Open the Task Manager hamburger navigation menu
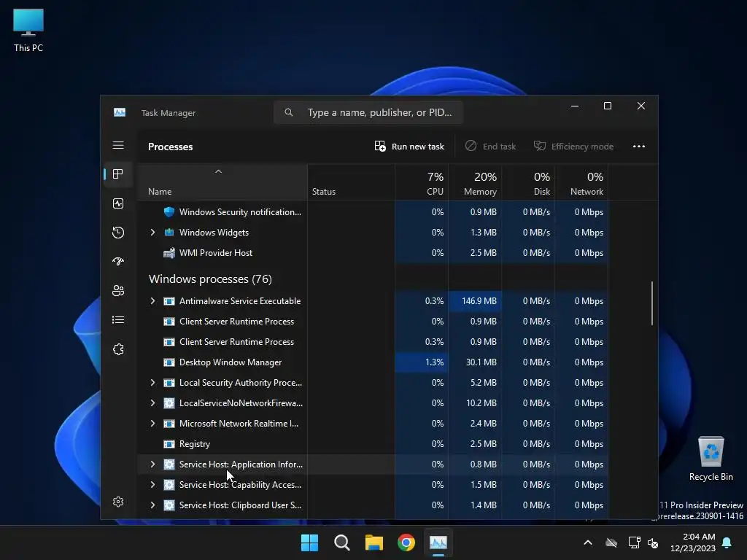747x560 pixels. [118, 145]
